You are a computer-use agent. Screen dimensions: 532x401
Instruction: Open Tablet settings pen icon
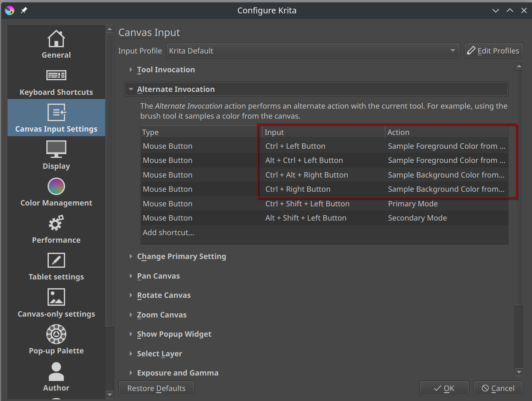(x=56, y=260)
